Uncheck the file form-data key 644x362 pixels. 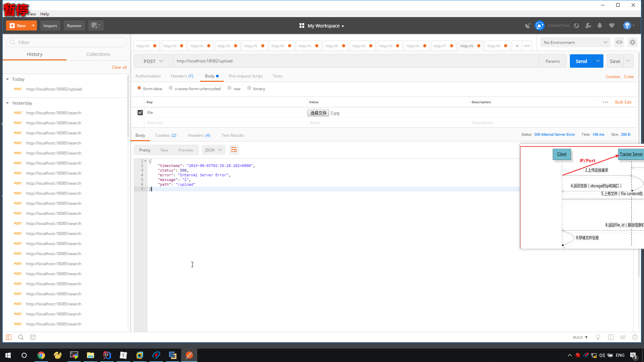pos(140,112)
